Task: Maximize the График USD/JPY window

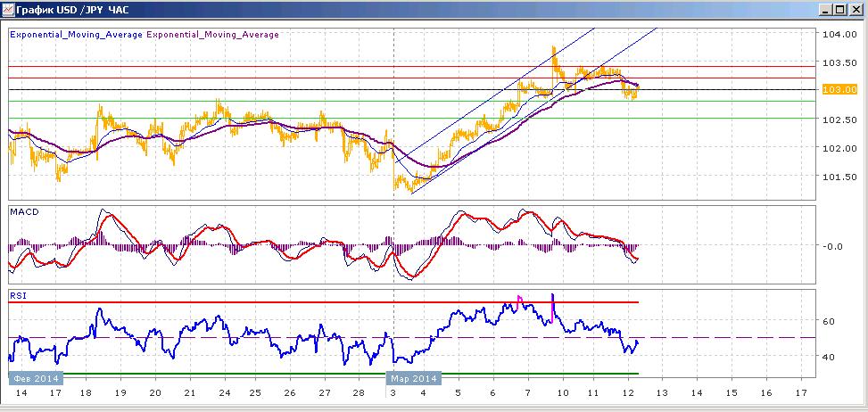Action: pyautogui.click(x=839, y=10)
